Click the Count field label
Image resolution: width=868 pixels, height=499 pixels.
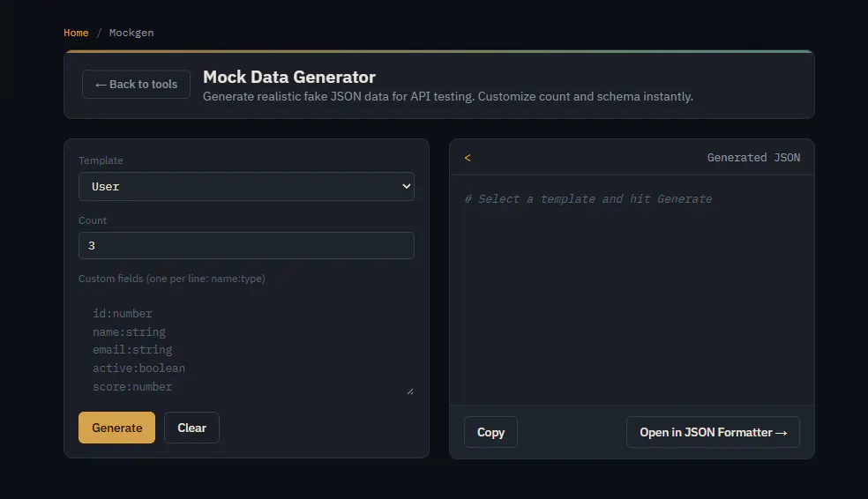click(93, 220)
